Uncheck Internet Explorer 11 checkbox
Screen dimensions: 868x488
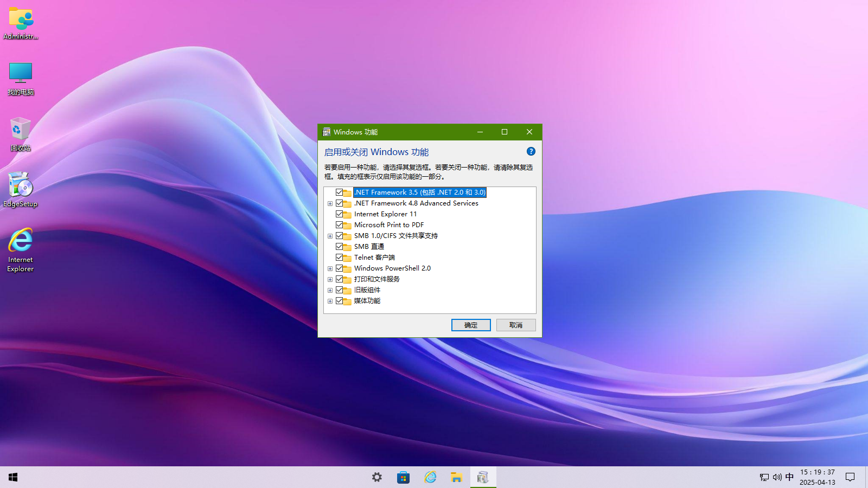click(339, 214)
